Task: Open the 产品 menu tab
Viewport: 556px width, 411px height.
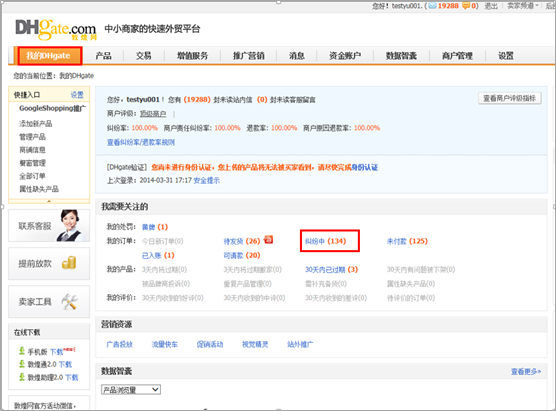Action: pos(103,56)
